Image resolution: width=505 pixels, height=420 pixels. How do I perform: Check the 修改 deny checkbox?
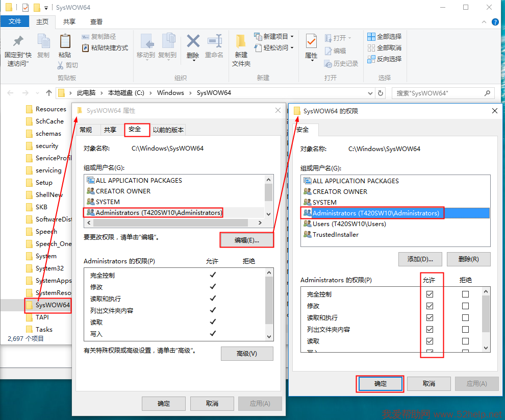(465, 306)
